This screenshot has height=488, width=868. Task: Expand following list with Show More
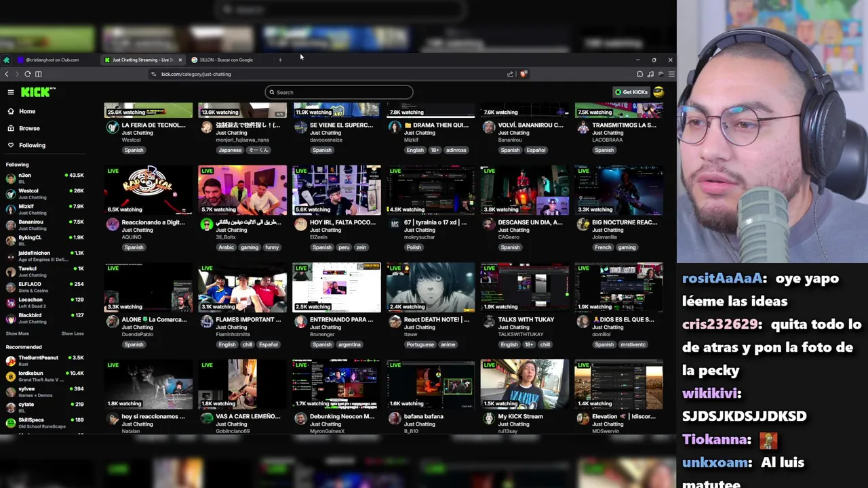[18, 333]
